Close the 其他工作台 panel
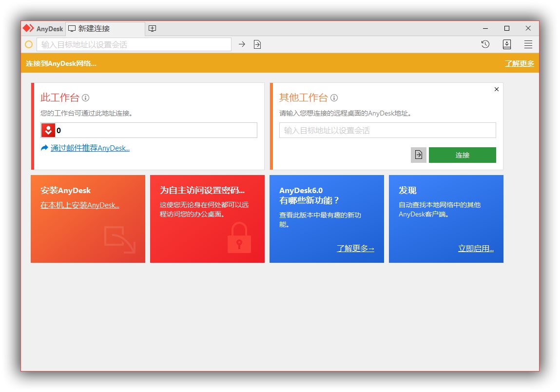The image size is (560, 392). pos(497,89)
